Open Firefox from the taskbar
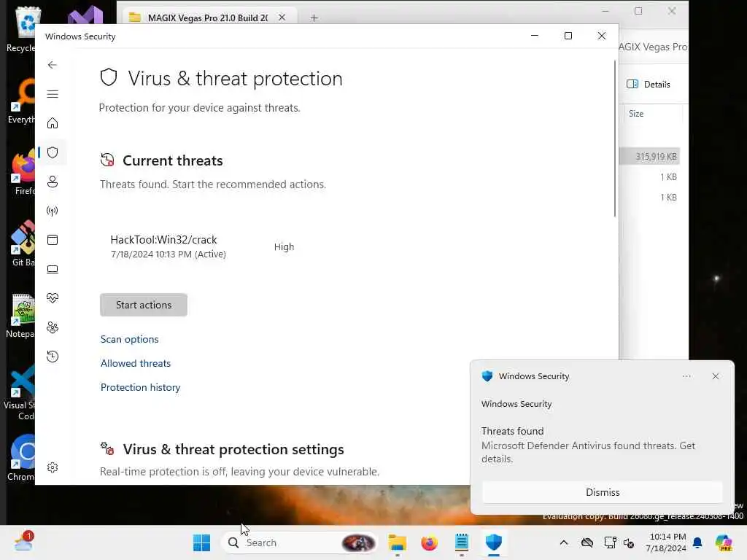 pos(429,542)
